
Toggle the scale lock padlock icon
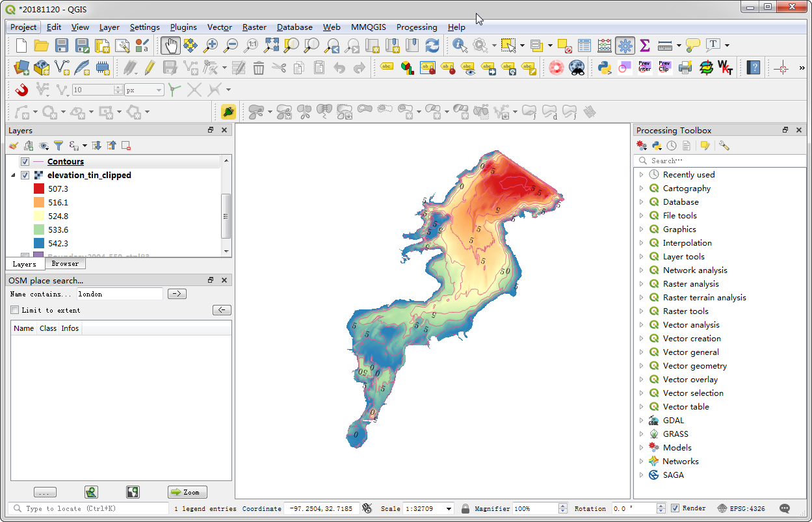click(x=465, y=508)
